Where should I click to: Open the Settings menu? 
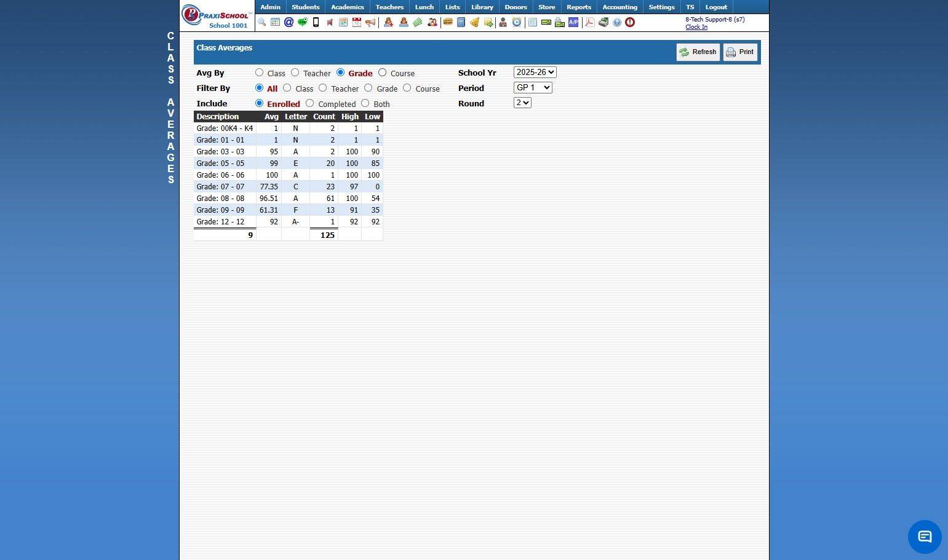pos(662,7)
